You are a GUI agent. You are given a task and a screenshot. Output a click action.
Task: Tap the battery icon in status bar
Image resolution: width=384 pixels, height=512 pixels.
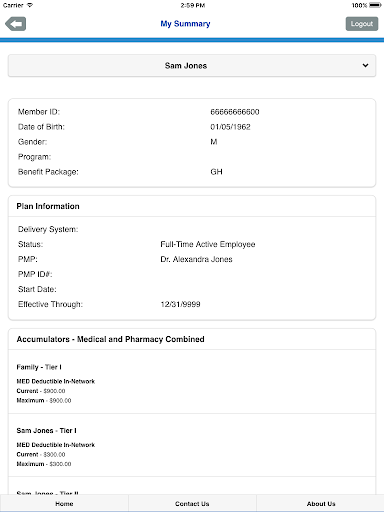(375, 5)
